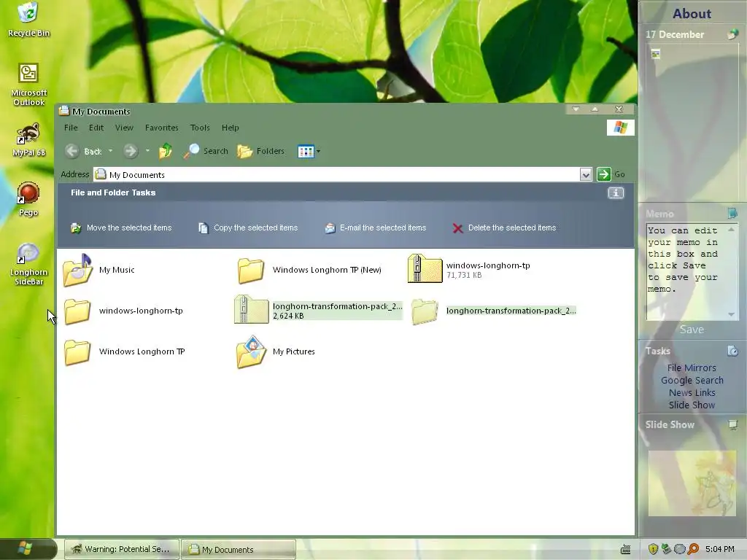
Task: Open the Edit menu
Action: tap(96, 128)
